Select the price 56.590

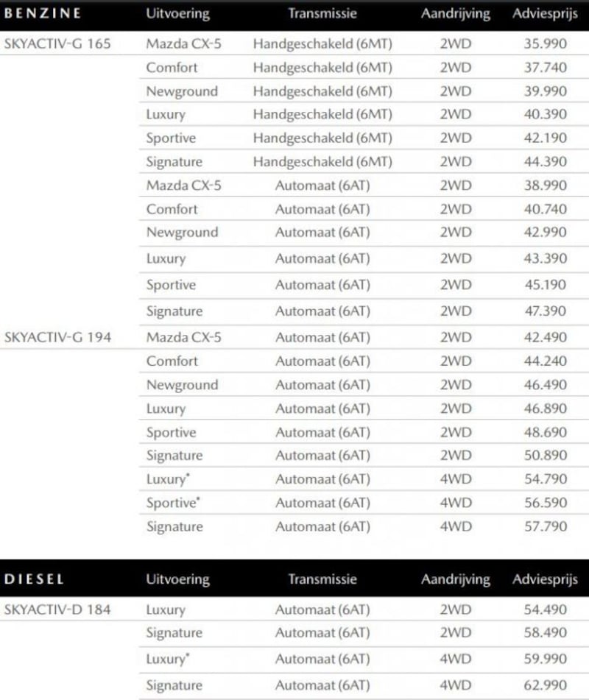pos(546,503)
